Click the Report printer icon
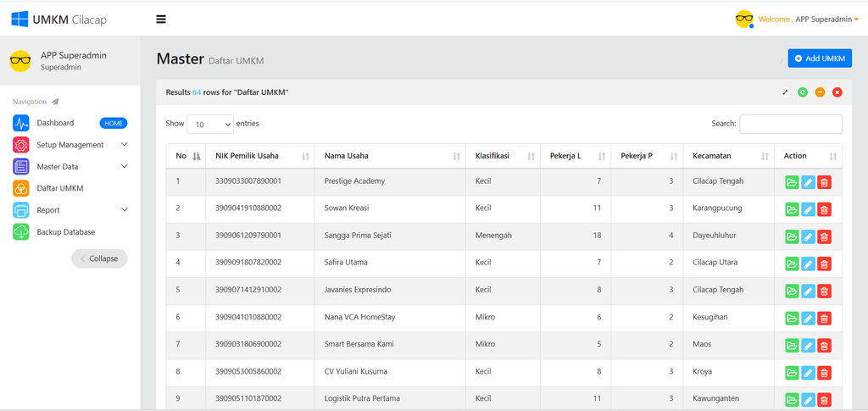 point(21,210)
